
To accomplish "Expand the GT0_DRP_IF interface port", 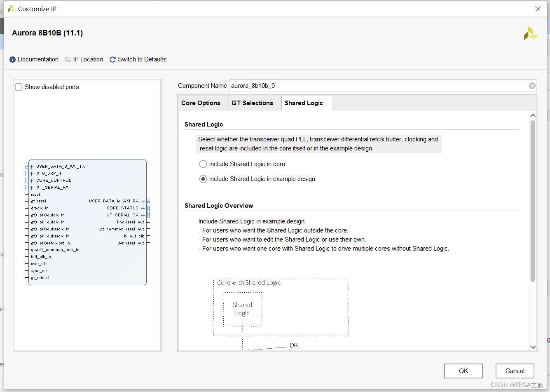I will point(32,174).
